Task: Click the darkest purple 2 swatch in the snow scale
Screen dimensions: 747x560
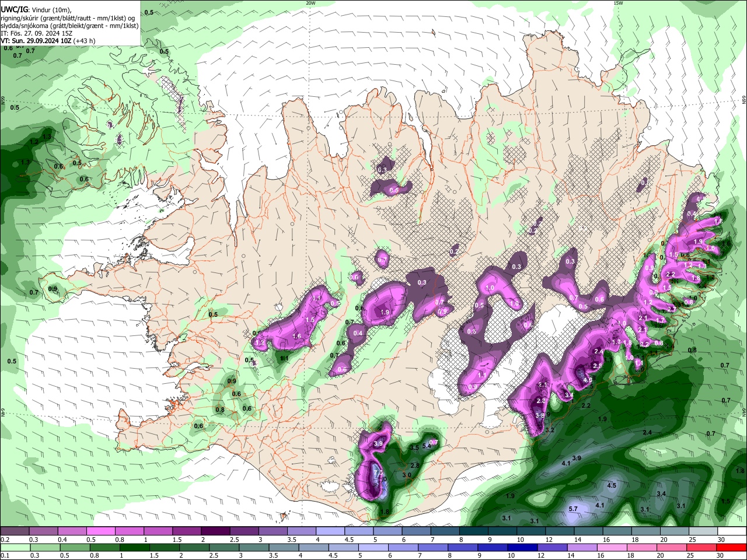Action: (x=215, y=531)
